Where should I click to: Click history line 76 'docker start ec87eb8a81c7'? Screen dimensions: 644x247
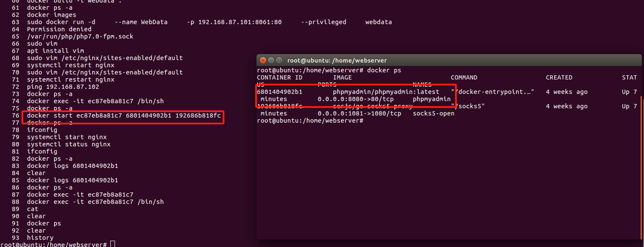[74, 115]
